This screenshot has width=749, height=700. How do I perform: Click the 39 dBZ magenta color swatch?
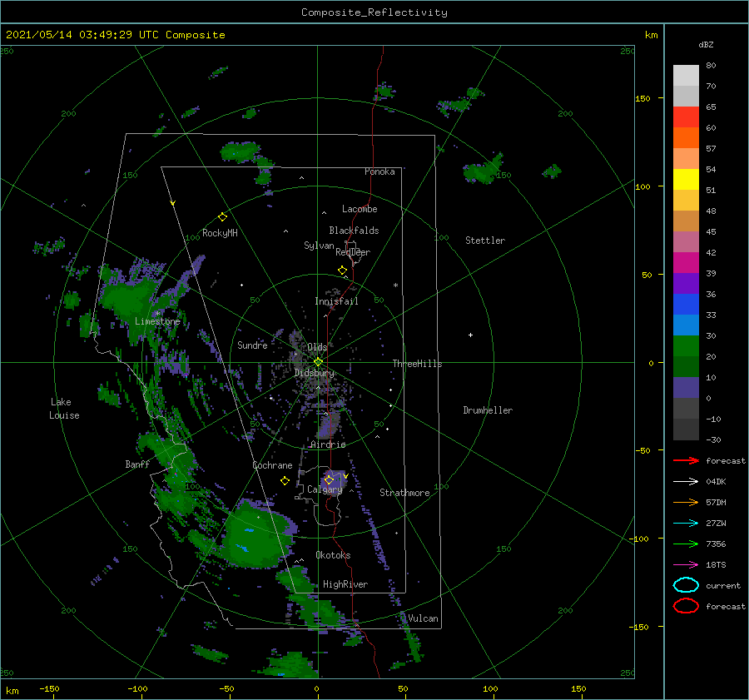686,263
